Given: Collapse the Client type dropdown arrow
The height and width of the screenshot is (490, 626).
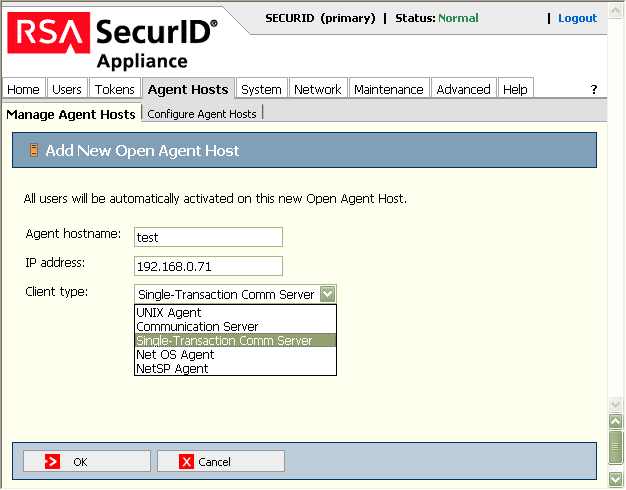Looking at the screenshot, I should (x=328, y=294).
